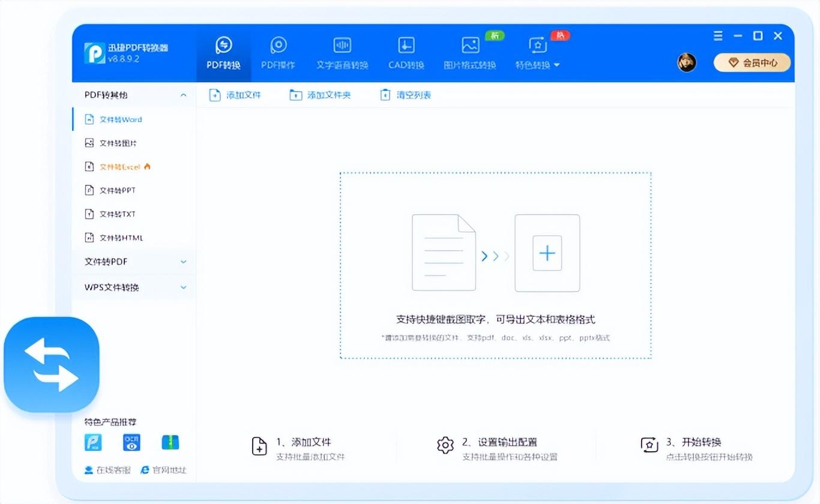Click the 添加文件 button
This screenshot has width=820, height=504.
coord(235,95)
